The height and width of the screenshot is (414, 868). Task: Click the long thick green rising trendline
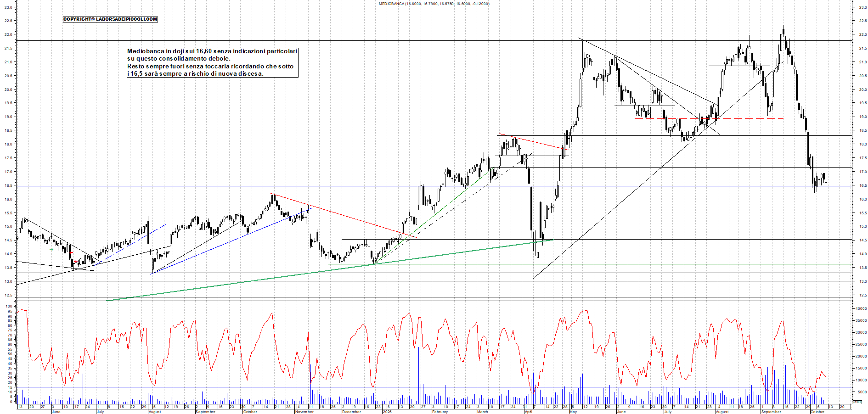[276, 278]
